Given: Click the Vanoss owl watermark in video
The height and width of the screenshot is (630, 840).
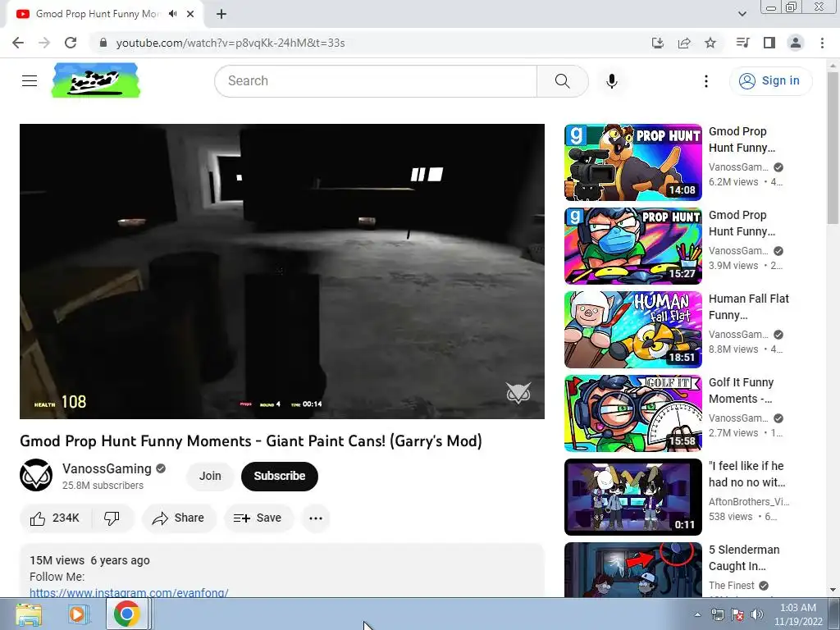Looking at the screenshot, I should pos(518,393).
